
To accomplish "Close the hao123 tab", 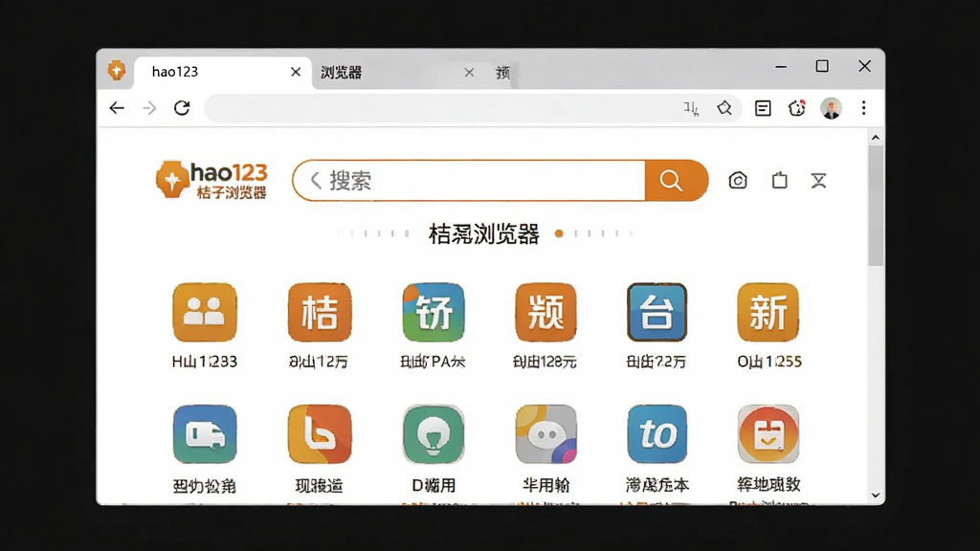I will [x=296, y=73].
